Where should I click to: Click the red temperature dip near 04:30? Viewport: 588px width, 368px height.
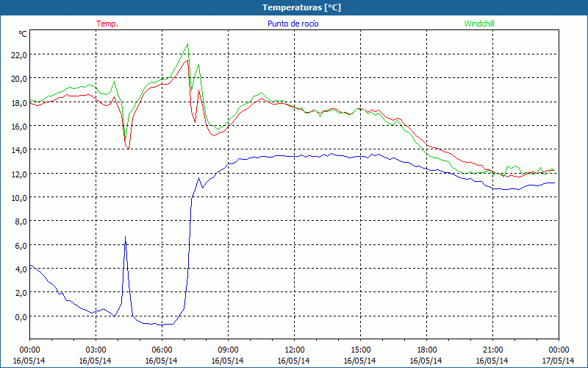coord(128,149)
